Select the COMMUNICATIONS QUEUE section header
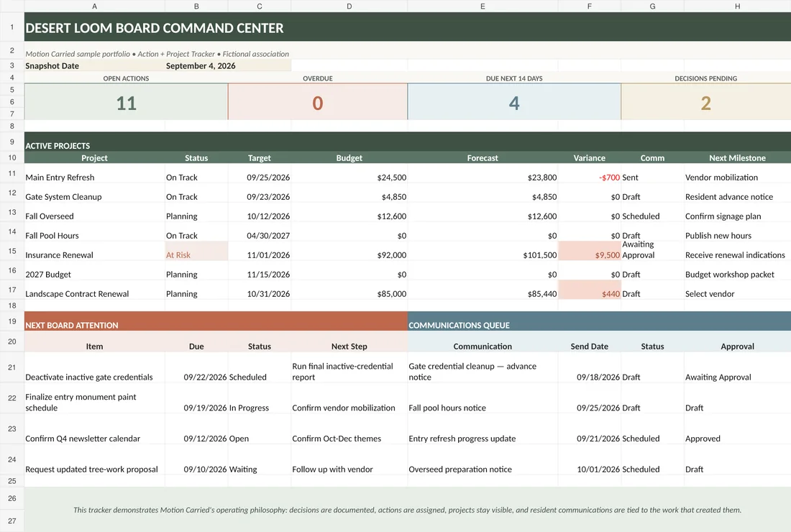 (599, 321)
